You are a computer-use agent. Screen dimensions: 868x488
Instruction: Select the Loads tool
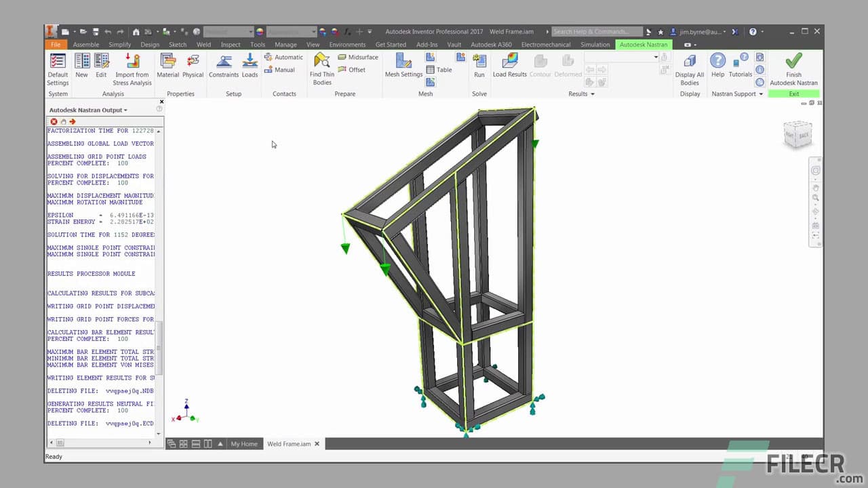(250, 66)
